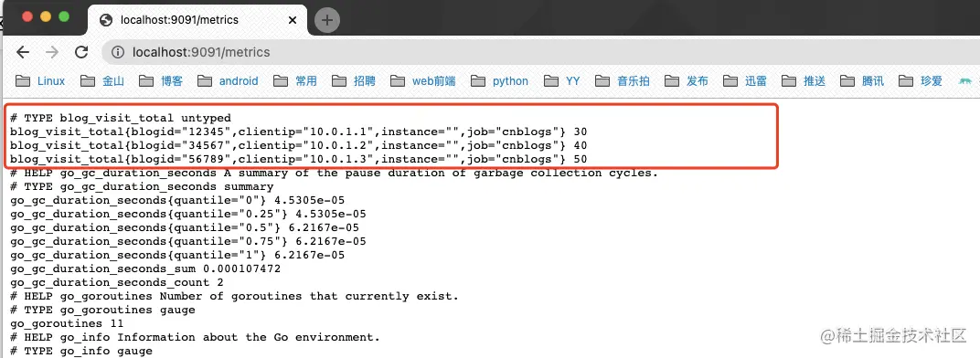The width and height of the screenshot is (980, 358).
Task: Open the 迅雷 bookmarks folder
Action: [746, 80]
